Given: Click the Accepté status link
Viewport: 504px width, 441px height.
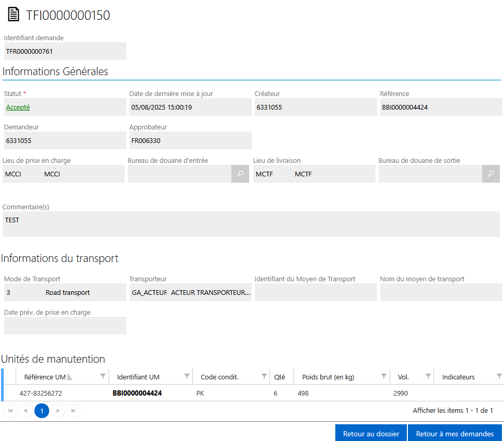Looking at the screenshot, I should [x=18, y=107].
